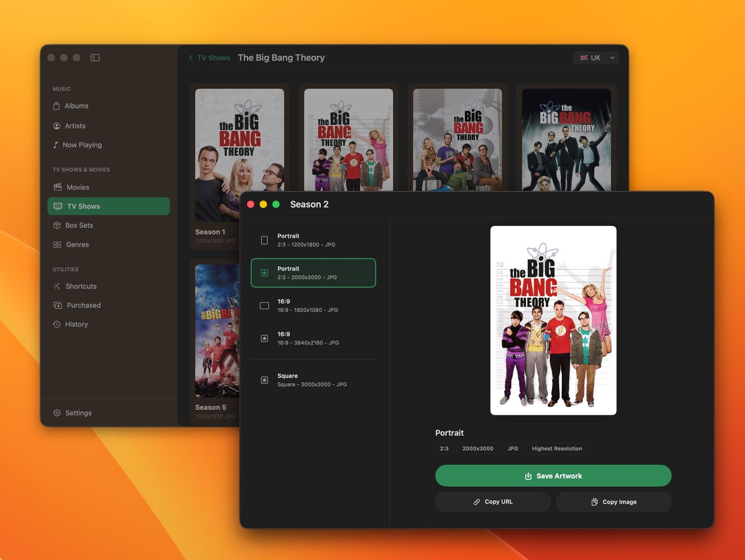The image size is (745, 560).
Task: Click the Season 2 window title
Action: click(x=309, y=204)
